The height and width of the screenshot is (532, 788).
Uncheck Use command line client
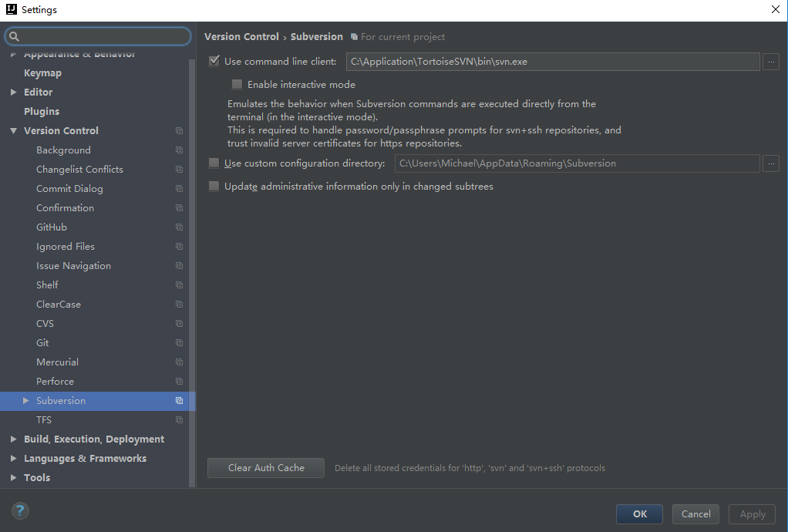214,62
